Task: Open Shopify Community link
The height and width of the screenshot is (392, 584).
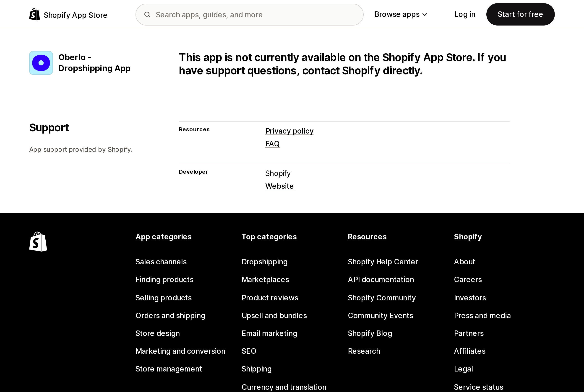Action: tap(382, 298)
